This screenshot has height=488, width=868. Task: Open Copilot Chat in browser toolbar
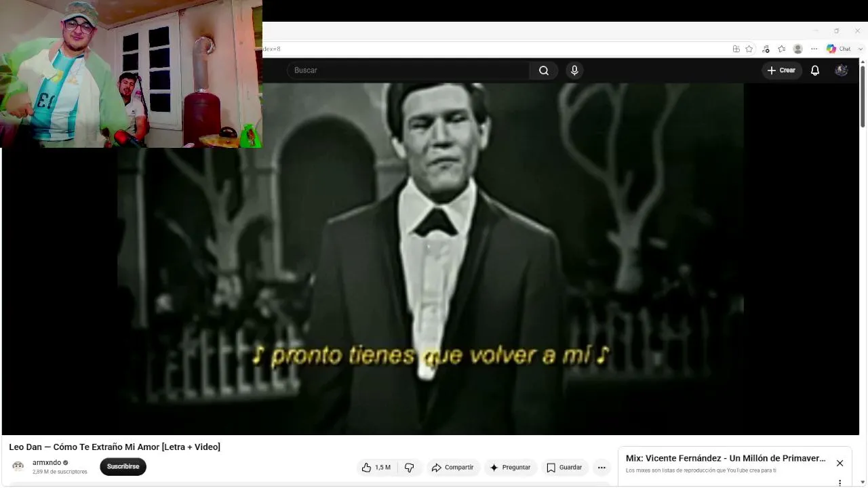(839, 49)
